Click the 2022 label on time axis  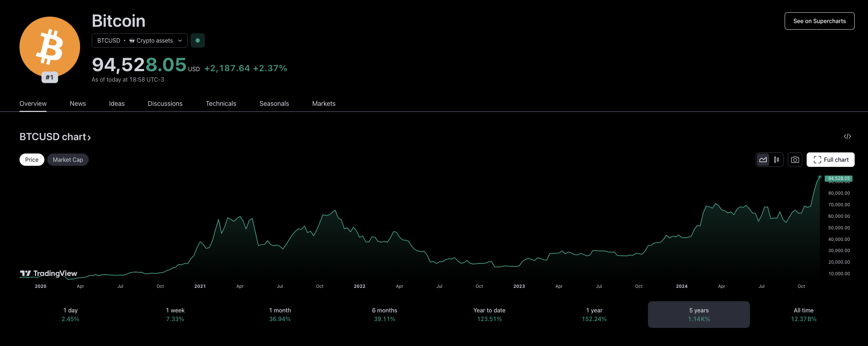360,286
